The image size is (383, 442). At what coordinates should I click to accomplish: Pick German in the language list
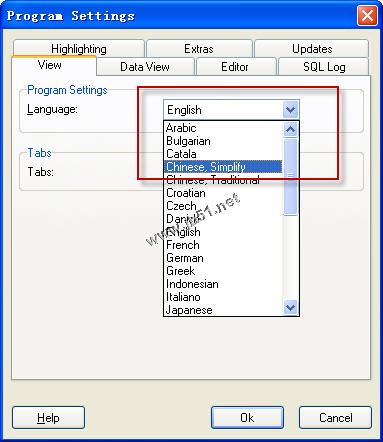[223, 258]
